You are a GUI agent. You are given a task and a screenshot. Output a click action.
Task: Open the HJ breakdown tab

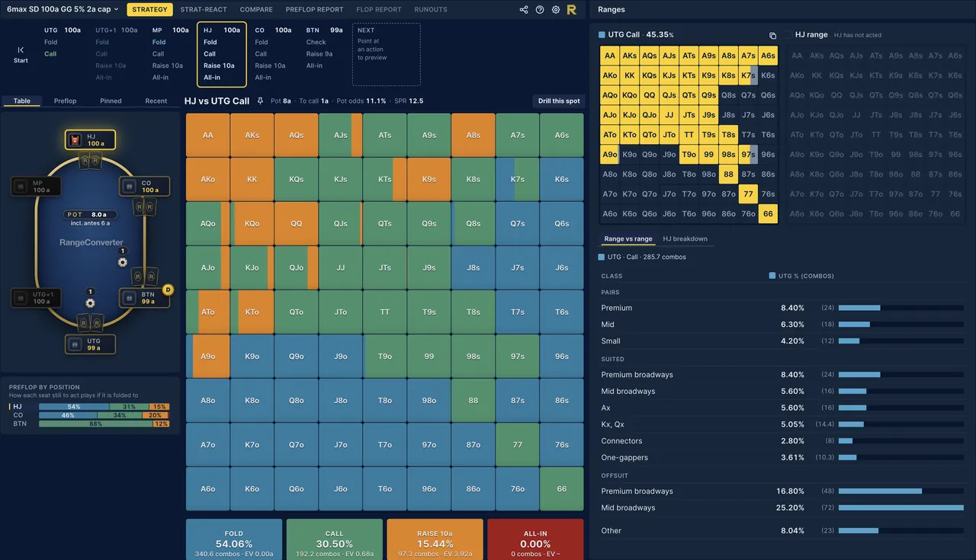pyautogui.click(x=685, y=238)
